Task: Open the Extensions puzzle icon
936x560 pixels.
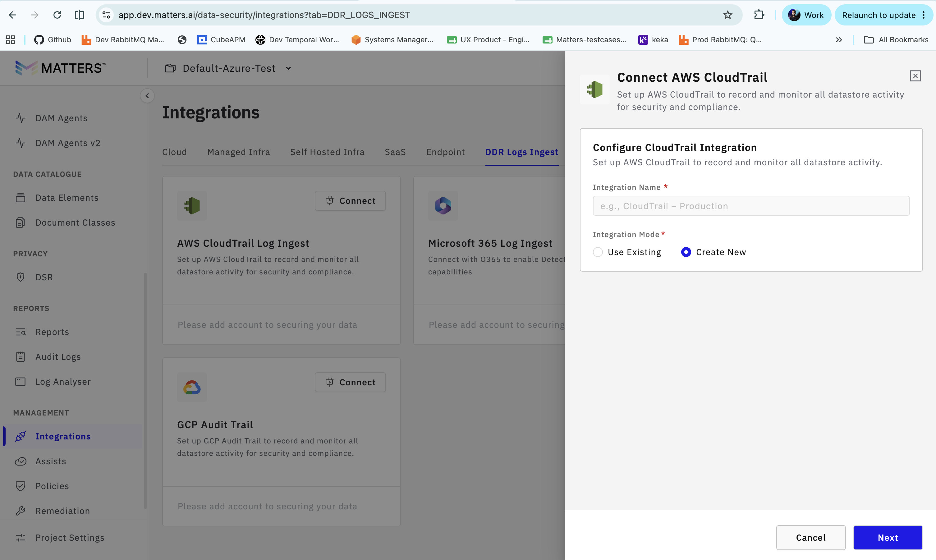Action: pos(759,15)
